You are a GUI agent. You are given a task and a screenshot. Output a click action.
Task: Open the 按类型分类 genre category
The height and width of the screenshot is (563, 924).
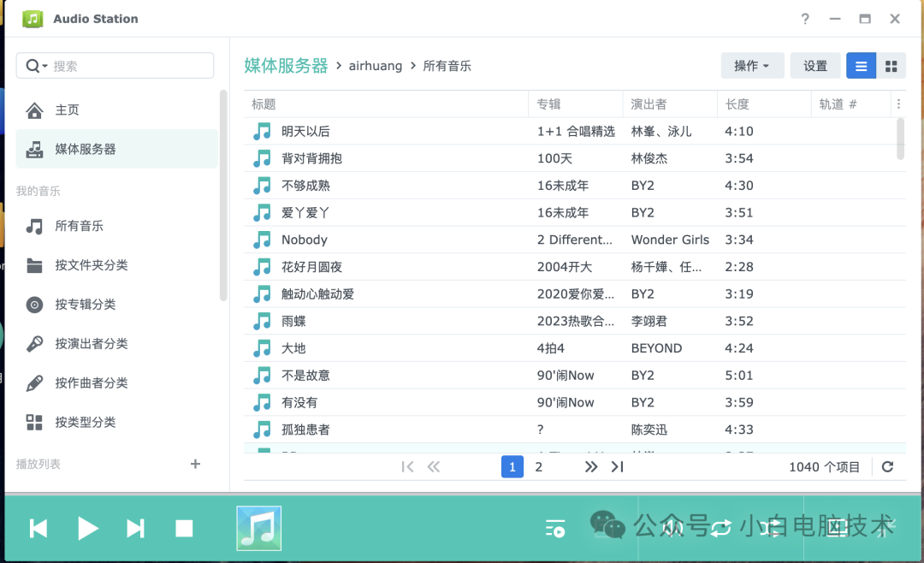[84, 422]
